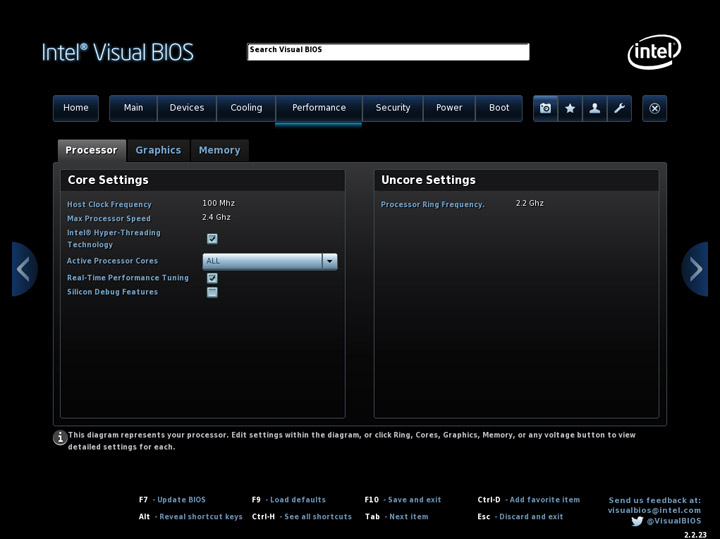
Task: Click the 2.2 Ghz ring value
Action: pyautogui.click(x=529, y=203)
